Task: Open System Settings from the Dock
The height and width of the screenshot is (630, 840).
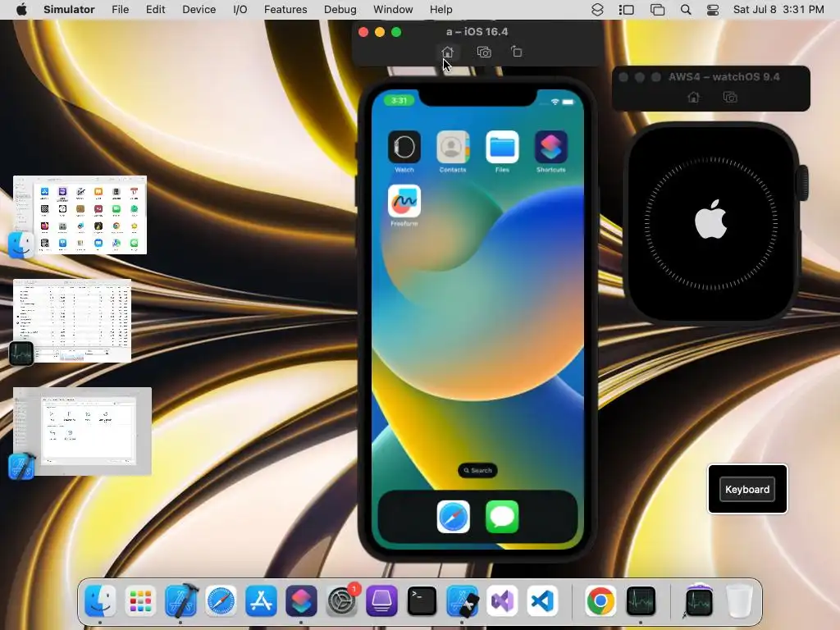Action: pyautogui.click(x=341, y=600)
